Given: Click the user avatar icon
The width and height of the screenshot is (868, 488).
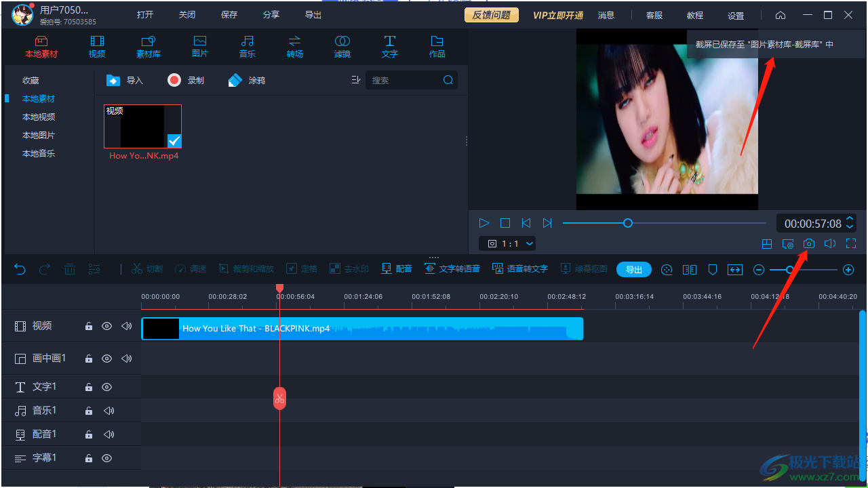Looking at the screenshot, I should pyautogui.click(x=22, y=15).
